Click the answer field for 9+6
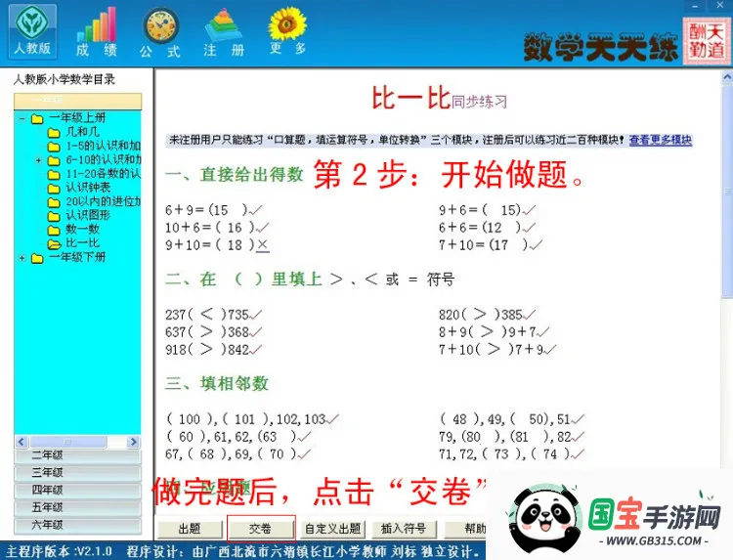Viewport: 733px width, 560px height. coord(502,210)
